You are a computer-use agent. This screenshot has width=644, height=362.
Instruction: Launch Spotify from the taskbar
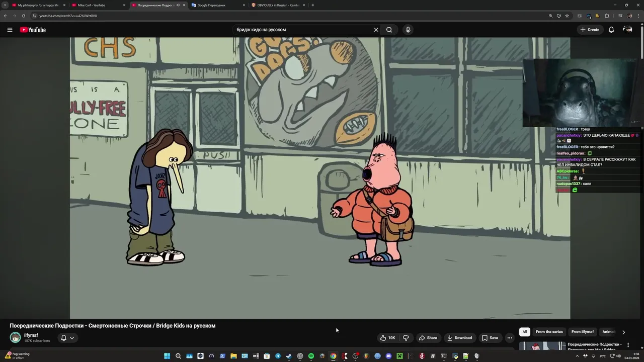tap(311, 356)
